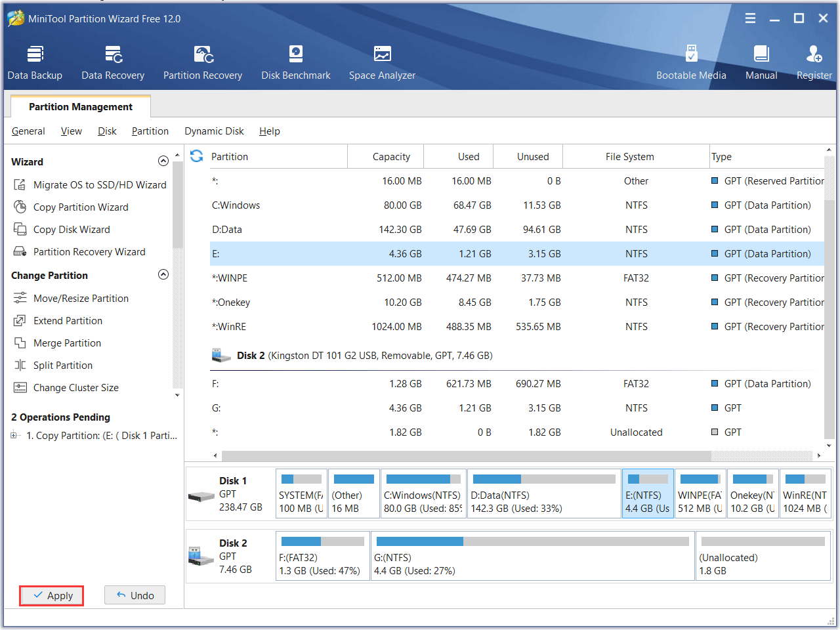Open the hamburger menu in the title bar
Viewport: 840px width, 630px height.
750,18
